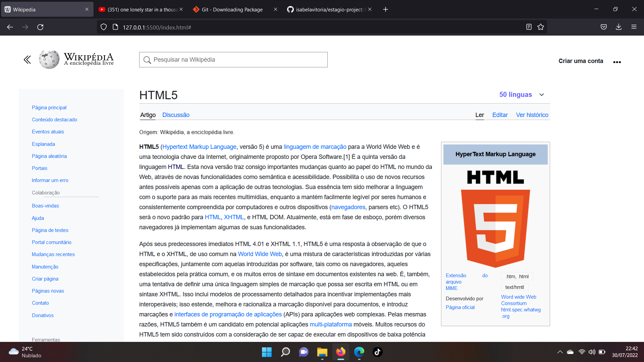Reload the current page
Viewport: 644px width, 362px height.
click(40, 27)
